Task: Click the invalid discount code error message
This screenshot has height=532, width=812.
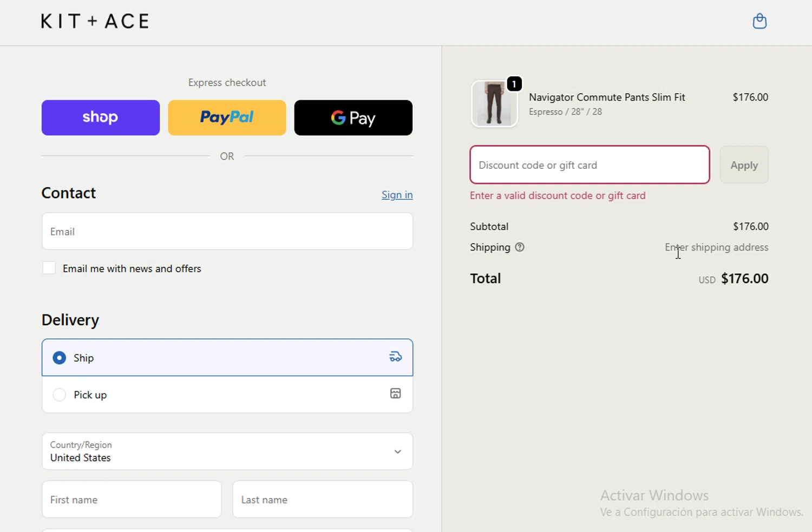Action: tap(558, 195)
